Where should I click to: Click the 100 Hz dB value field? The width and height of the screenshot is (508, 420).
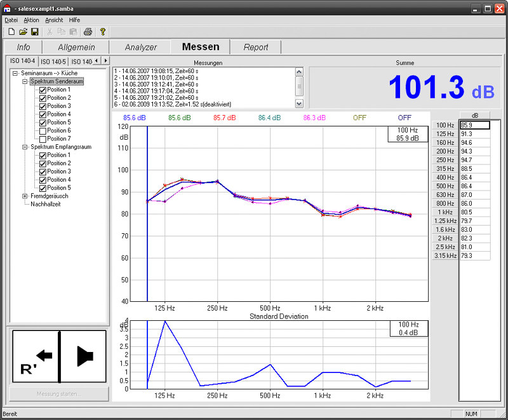(x=475, y=125)
